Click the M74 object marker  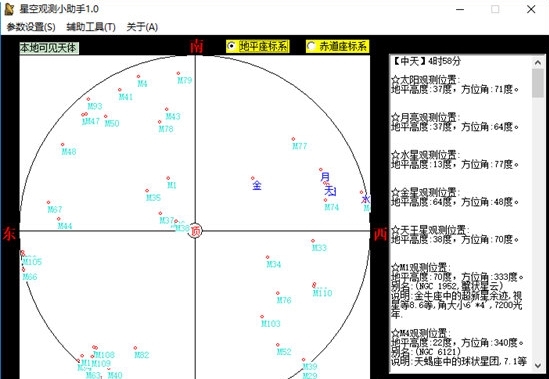click(325, 200)
